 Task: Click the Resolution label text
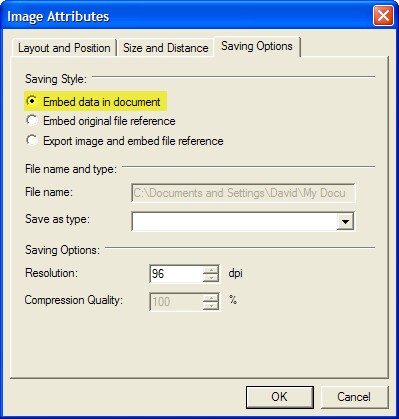tap(51, 273)
